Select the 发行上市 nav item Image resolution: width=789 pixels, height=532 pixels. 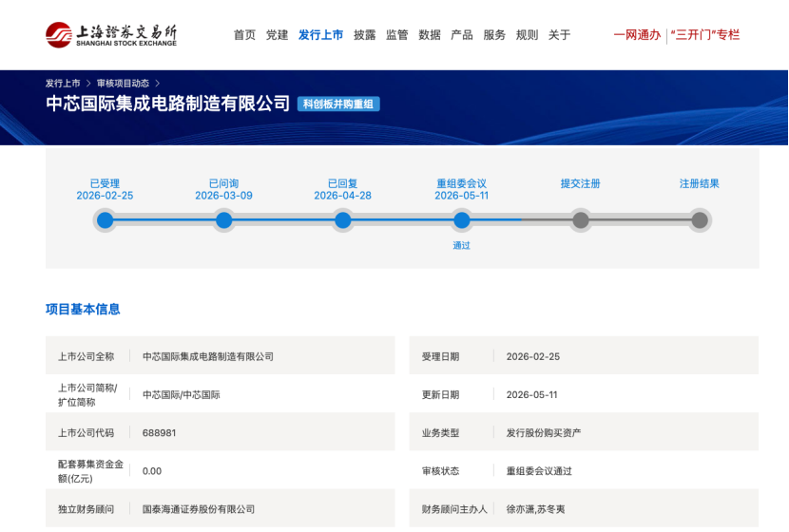[320, 35]
